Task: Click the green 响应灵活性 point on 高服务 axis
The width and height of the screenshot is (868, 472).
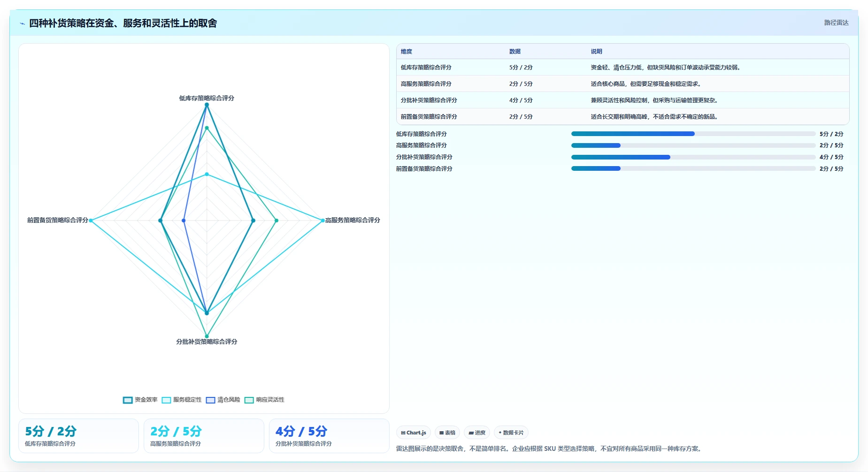Action: [276, 221]
